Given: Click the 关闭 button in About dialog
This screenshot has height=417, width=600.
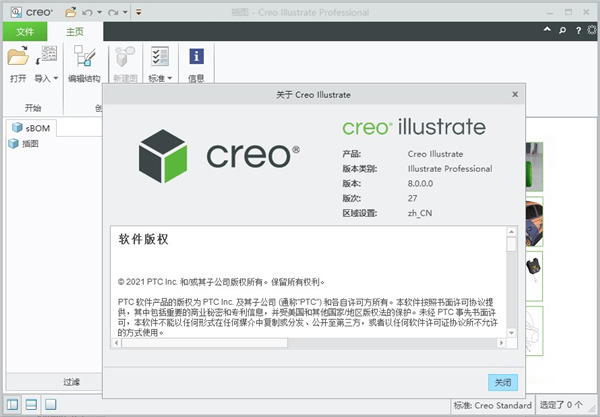Looking at the screenshot, I should coord(503,382).
